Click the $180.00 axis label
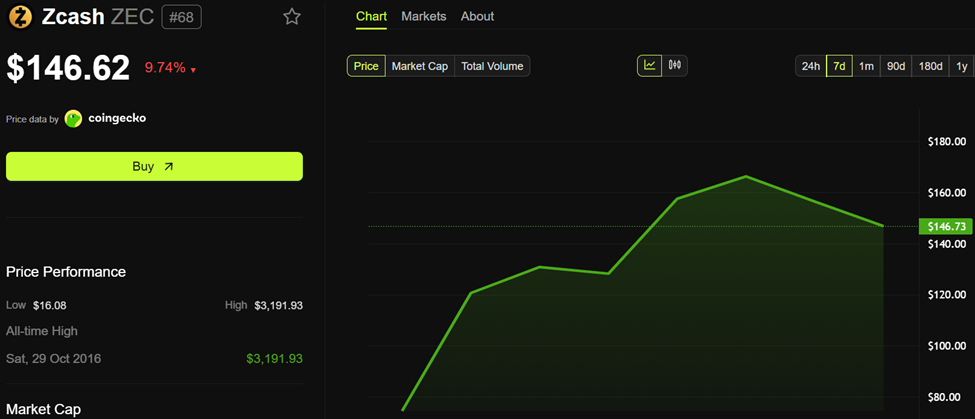Screen dimensions: 975x419 pos(947,142)
